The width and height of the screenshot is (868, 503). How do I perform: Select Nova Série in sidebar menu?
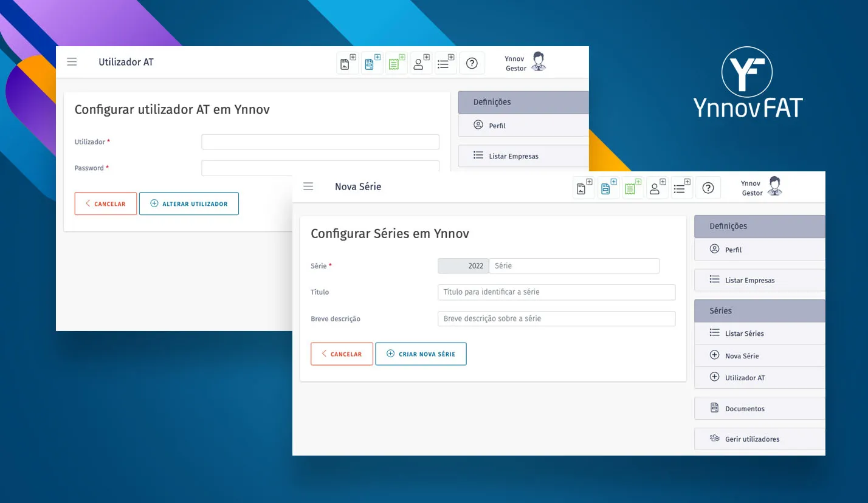[760, 355]
